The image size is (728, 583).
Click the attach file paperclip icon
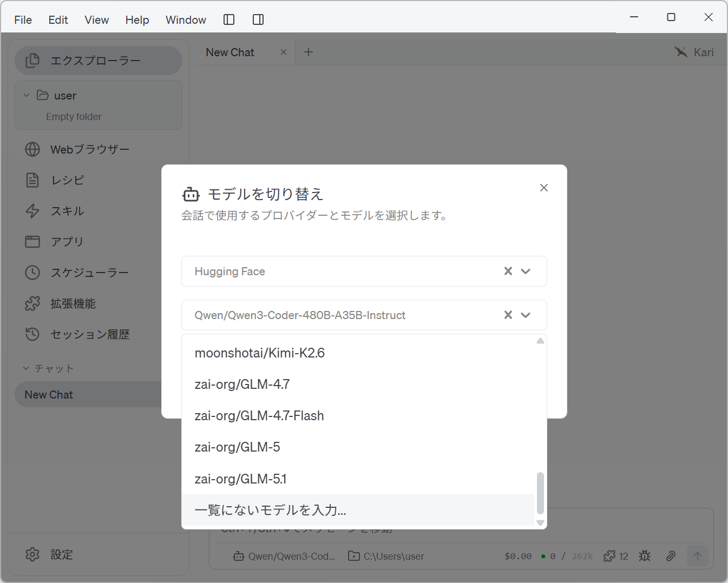671,556
